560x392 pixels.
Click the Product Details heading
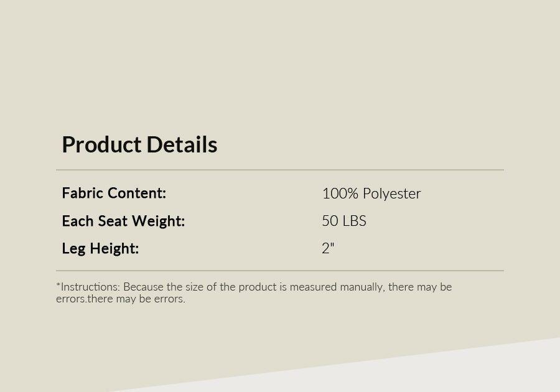coord(139,144)
